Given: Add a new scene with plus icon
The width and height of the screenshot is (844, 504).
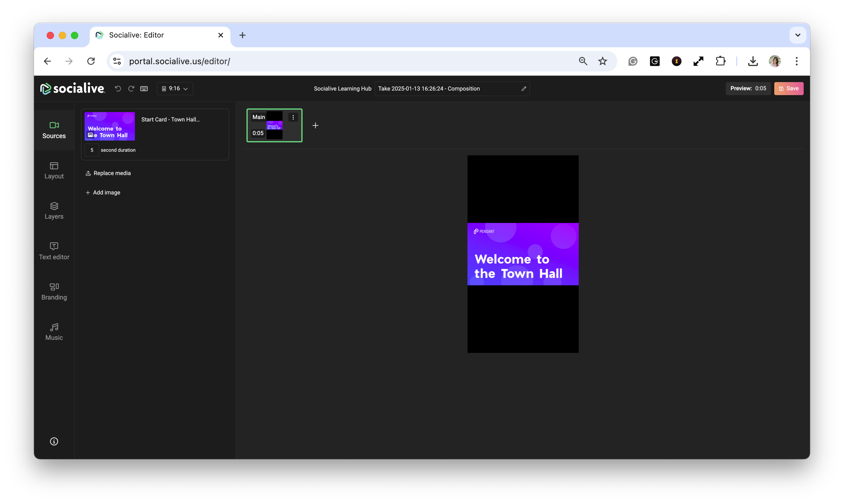Looking at the screenshot, I should (315, 126).
